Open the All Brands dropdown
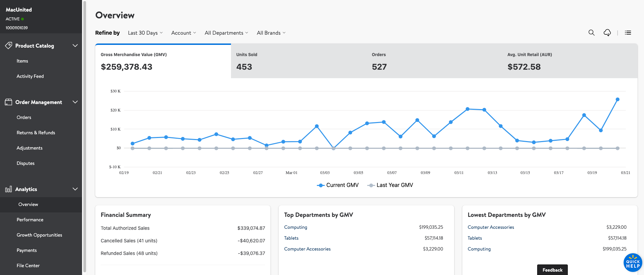The height and width of the screenshot is (275, 644). coord(271,33)
